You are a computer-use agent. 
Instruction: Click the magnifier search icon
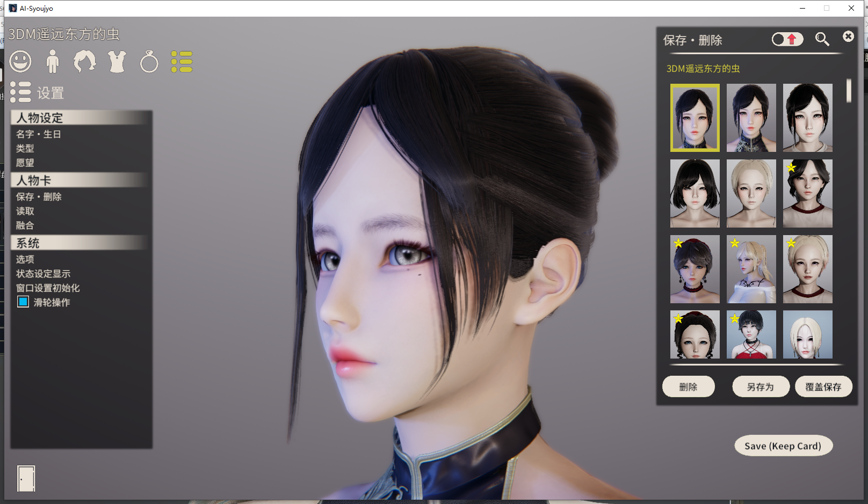822,39
